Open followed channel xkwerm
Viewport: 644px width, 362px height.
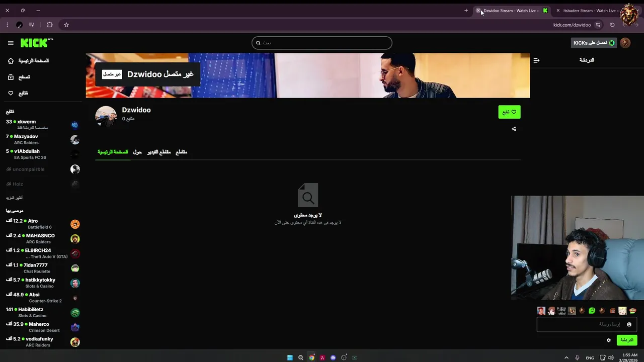[42, 125]
